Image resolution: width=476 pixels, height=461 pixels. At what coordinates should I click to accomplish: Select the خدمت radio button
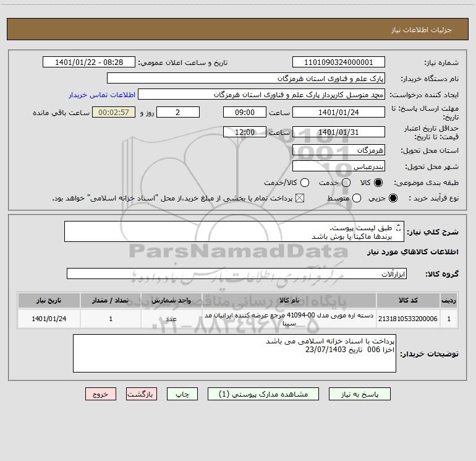(346, 183)
